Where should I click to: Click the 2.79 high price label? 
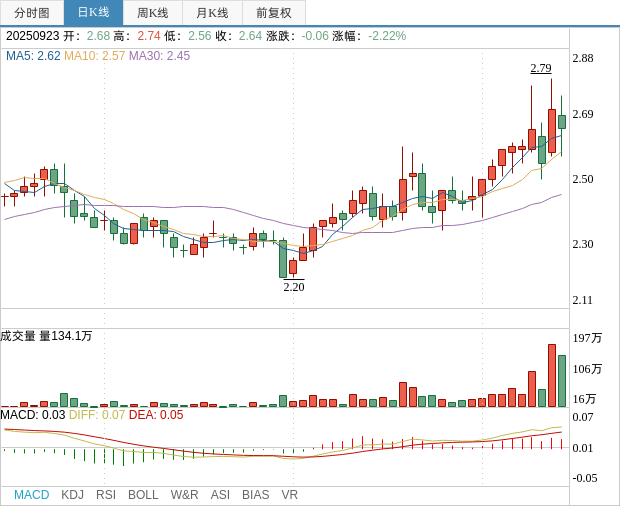541,68
